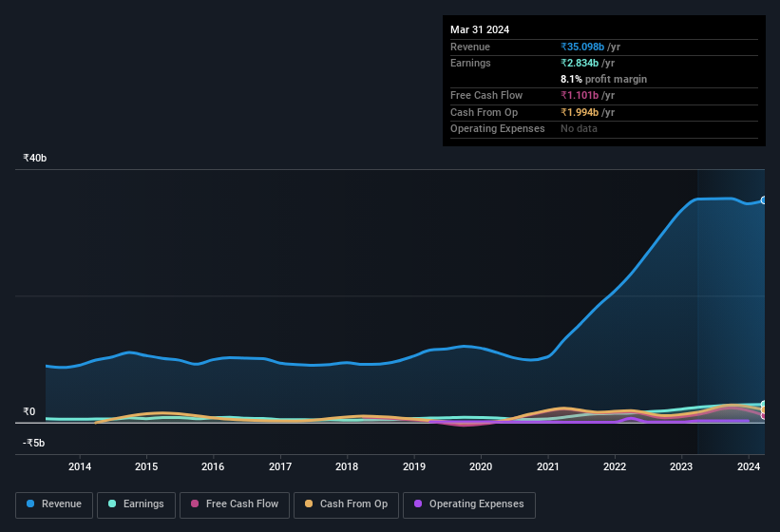Click the ₹0 y-axis label

click(x=29, y=411)
